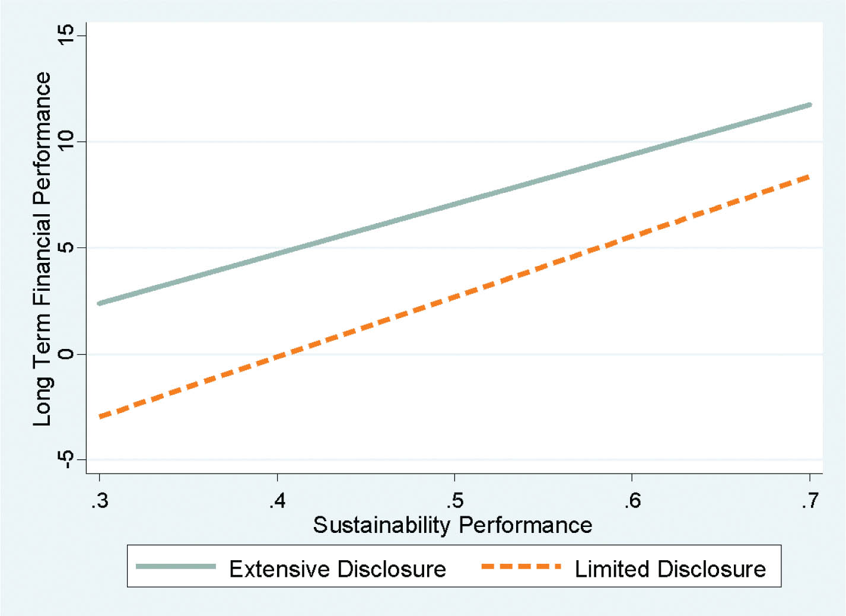Select the Limited Disclosure legend label
The width and height of the screenshot is (846, 616).
point(670,569)
